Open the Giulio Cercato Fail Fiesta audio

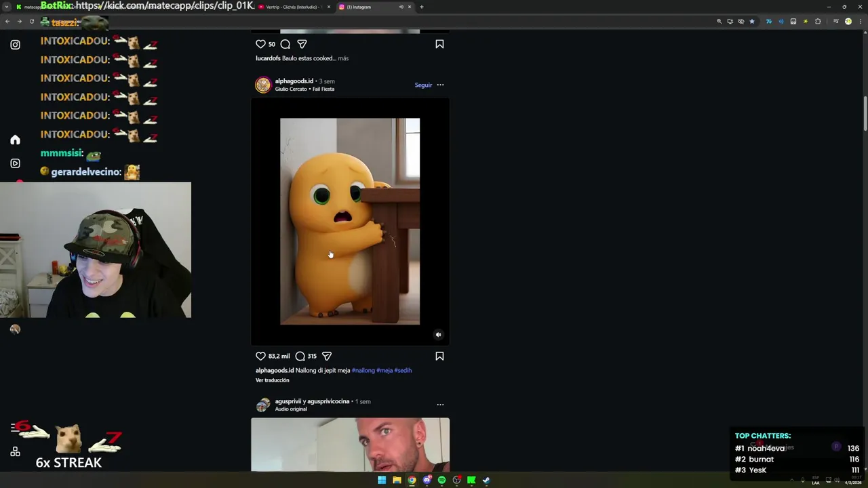tap(304, 89)
